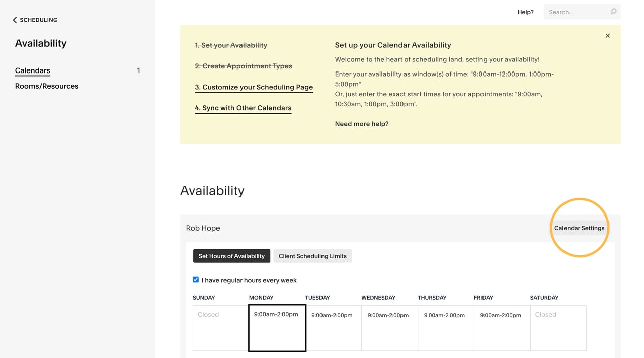Edit Saturday's Closed availability field

(x=557, y=327)
